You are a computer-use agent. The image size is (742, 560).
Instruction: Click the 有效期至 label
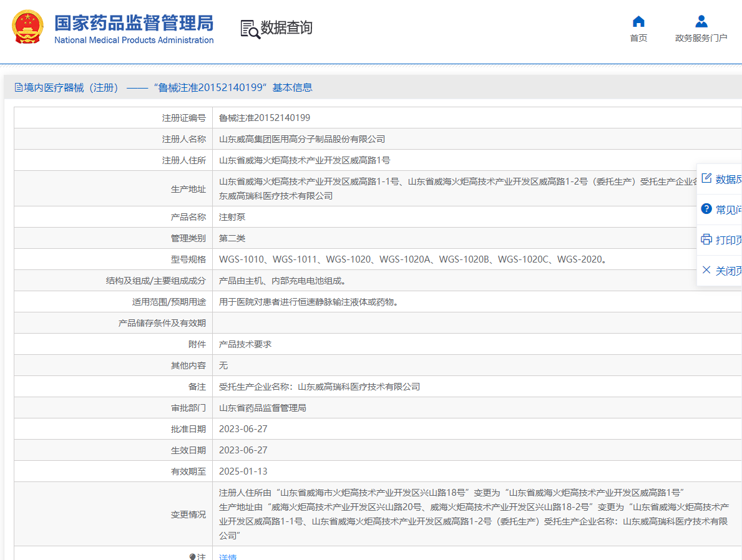[x=188, y=471]
